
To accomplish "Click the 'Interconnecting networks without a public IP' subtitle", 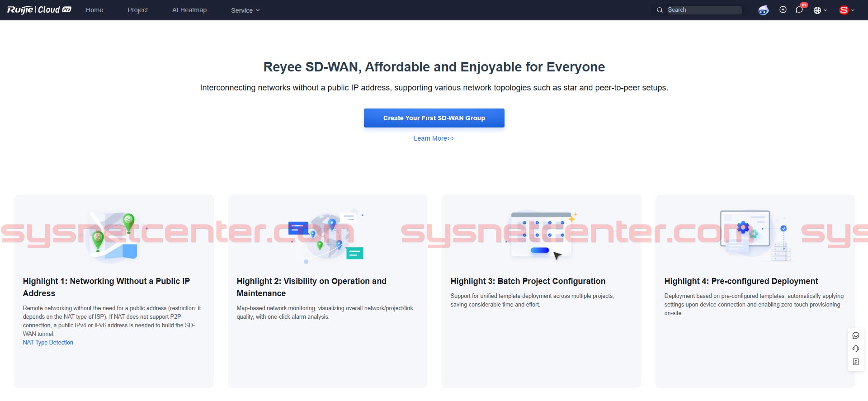I will (434, 88).
